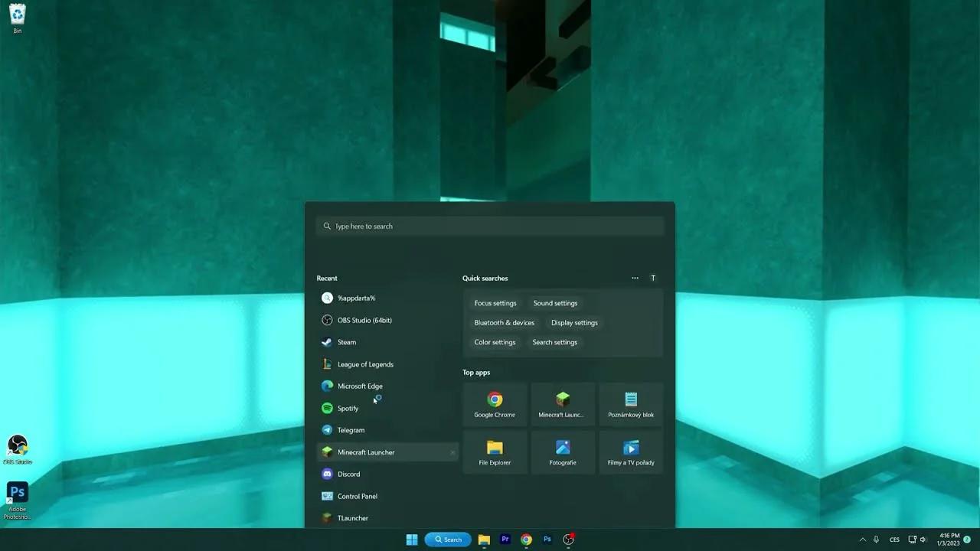
Task: Open League of Legends from Recent list
Action: 387,364
